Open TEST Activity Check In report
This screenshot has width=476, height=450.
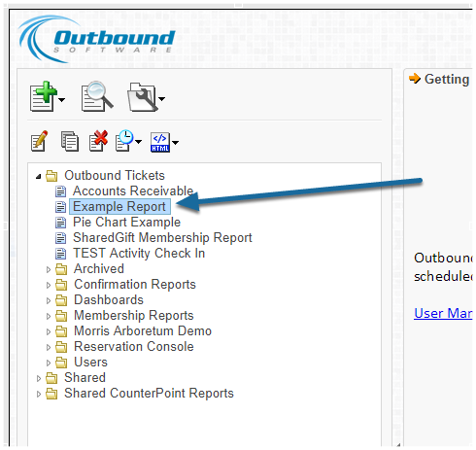[139, 254]
